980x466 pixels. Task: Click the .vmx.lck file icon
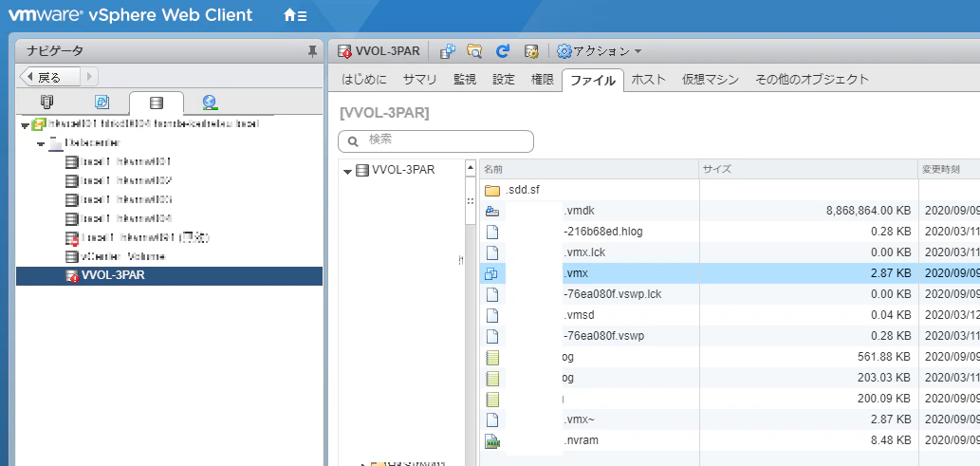tap(492, 252)
